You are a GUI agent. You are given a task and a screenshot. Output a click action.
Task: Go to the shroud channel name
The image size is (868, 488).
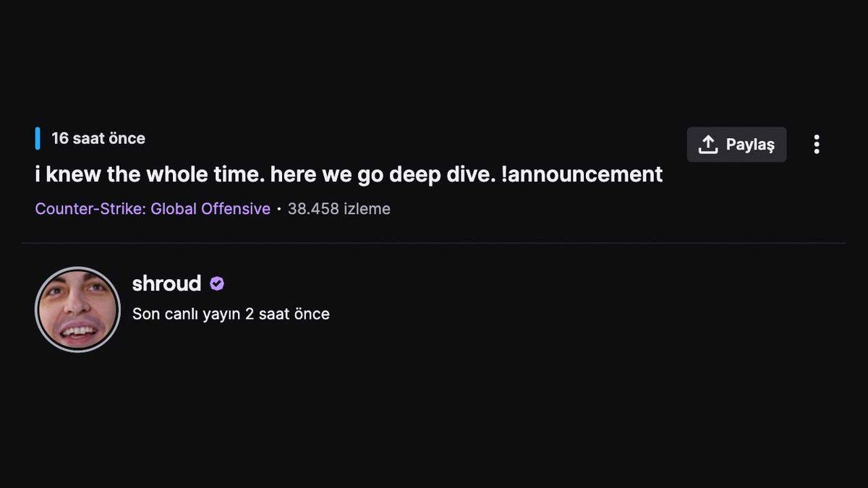[x=166, y=283]
